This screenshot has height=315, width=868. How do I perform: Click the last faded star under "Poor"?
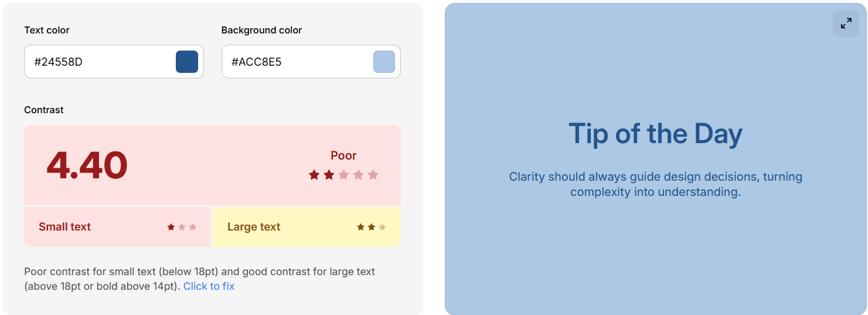tap(373, 175)
